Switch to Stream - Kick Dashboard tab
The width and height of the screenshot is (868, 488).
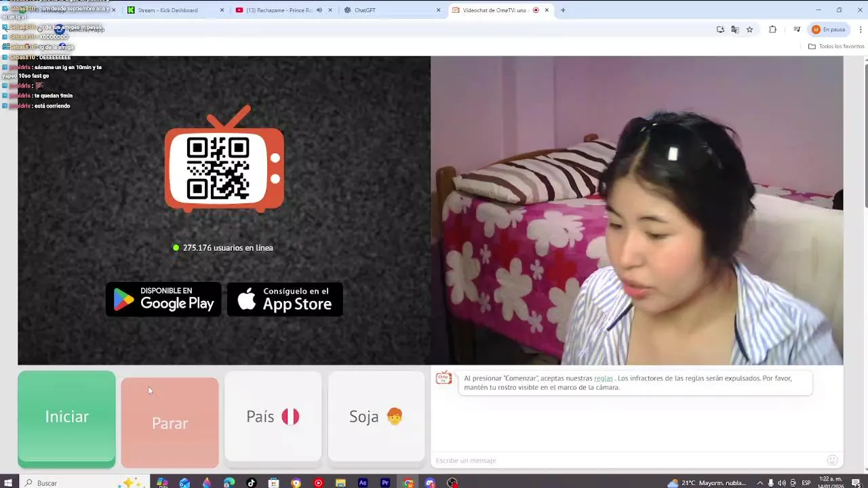(175, 10)
